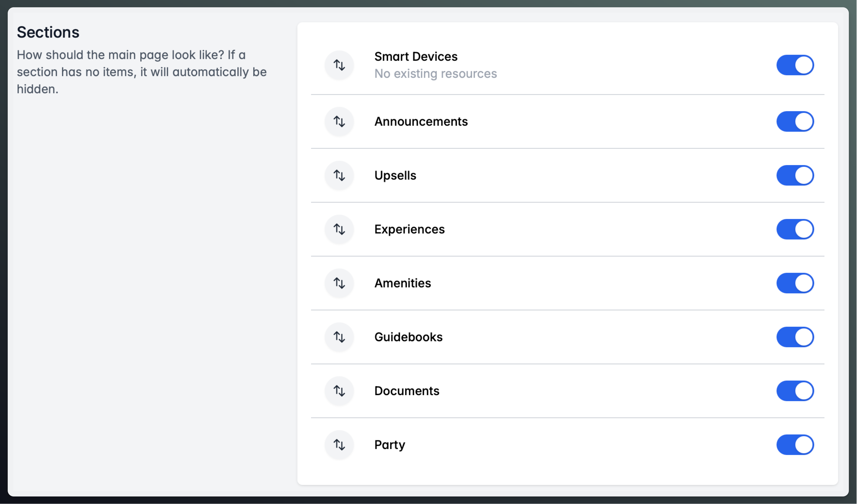Image resolution: width=857 pixels, height=504 pixels.
Task: Switch off the Party section toggle
Action: pos(795,444)
